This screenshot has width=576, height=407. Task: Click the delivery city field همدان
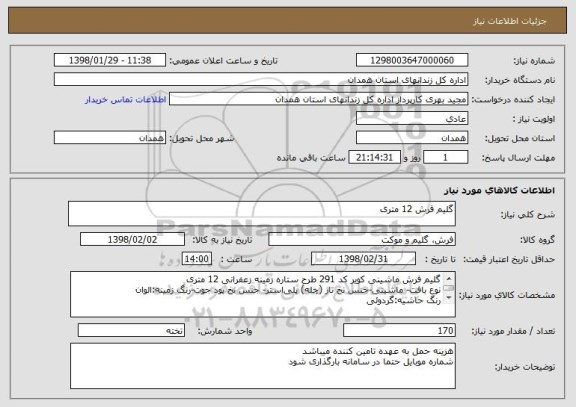[110, 138]
